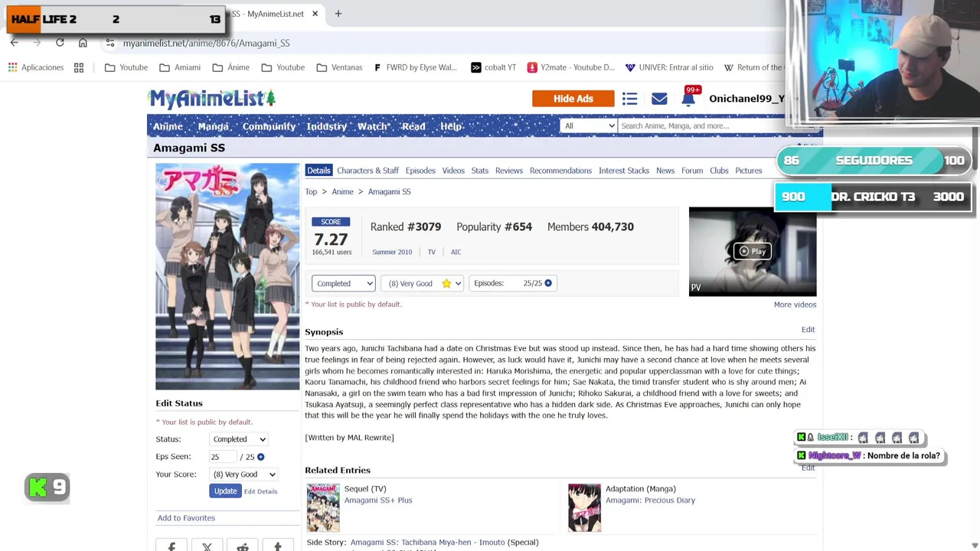
Task: Open a new browser tab
Action: [338, 13]
